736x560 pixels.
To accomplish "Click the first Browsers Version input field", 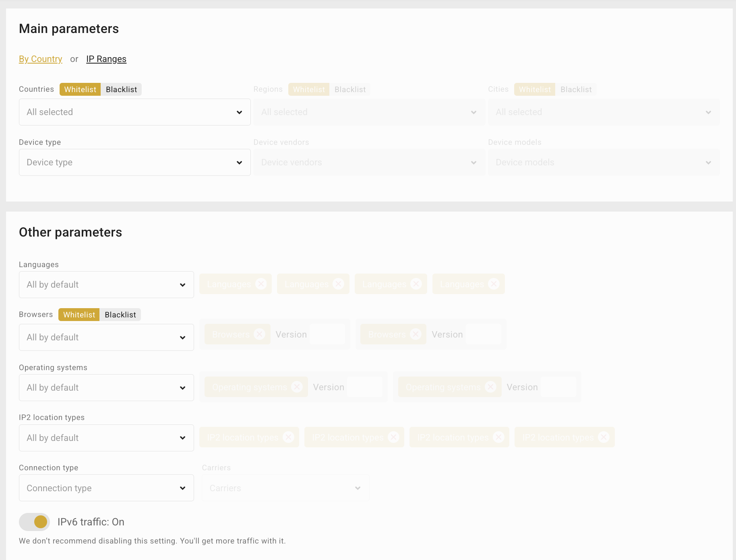I will (x=327, y=334).
